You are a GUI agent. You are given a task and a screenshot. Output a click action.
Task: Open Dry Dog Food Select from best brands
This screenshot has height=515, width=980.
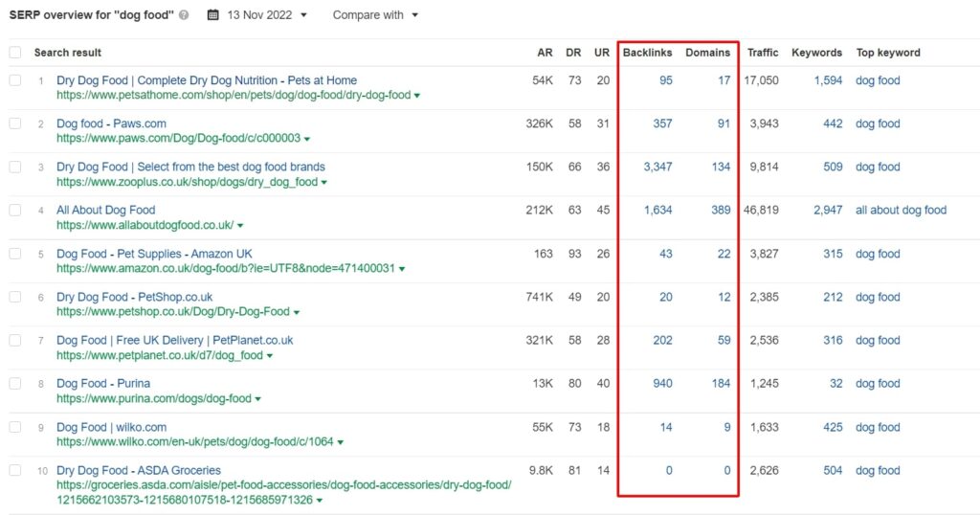(190, 167)
